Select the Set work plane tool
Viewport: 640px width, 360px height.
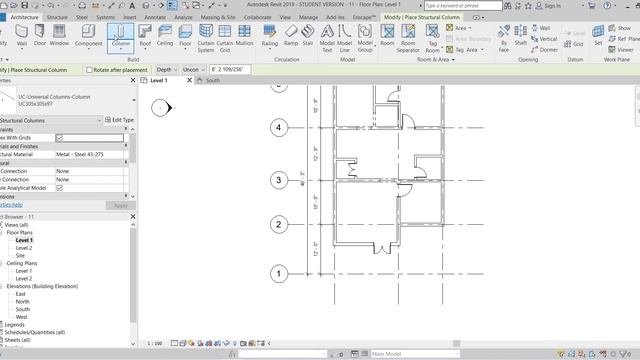pyautogui.click(x=598, y=36)
